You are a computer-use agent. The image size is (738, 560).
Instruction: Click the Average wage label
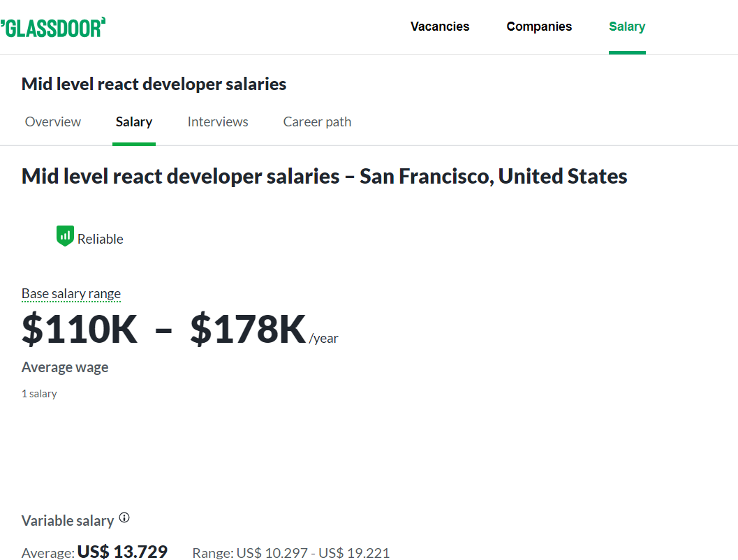(65, 367)
